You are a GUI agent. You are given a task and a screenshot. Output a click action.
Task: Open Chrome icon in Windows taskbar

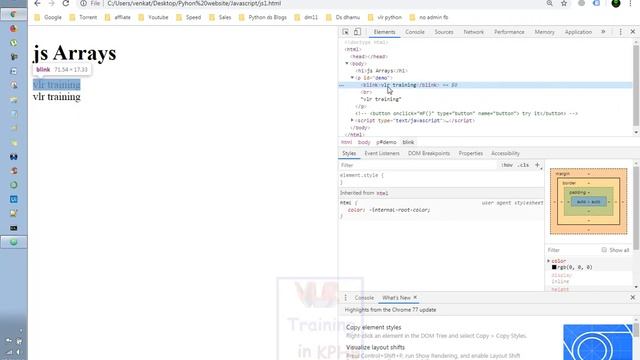tap(13, 14)
